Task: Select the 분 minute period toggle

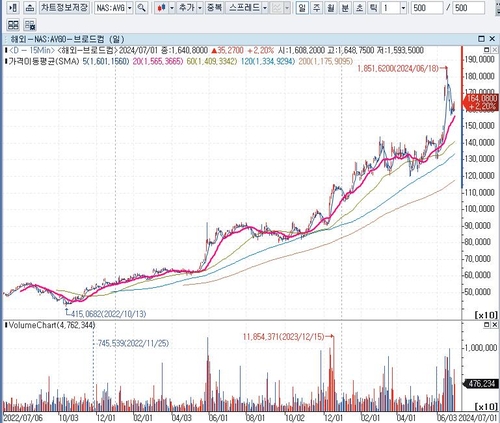Action: [345, 8]
